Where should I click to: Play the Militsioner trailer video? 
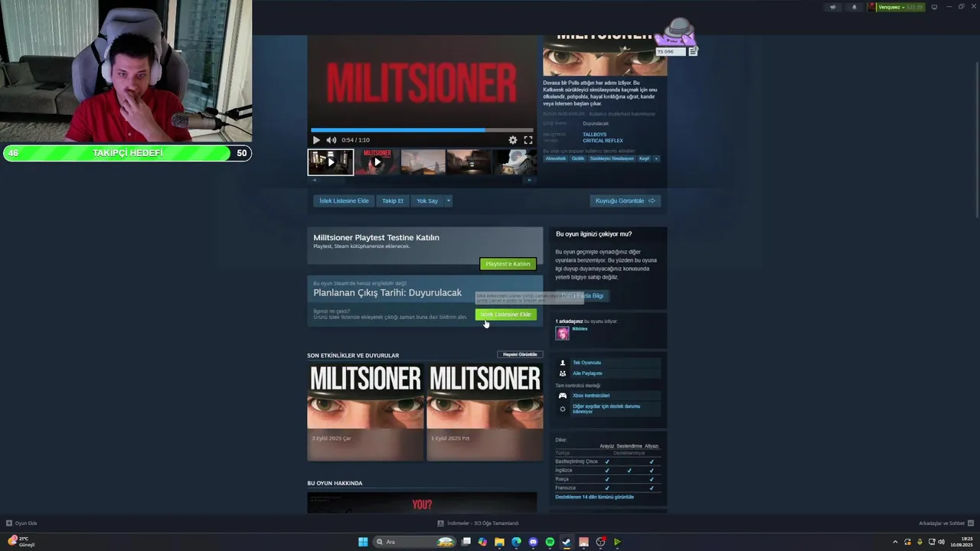(x=316, y=140)
